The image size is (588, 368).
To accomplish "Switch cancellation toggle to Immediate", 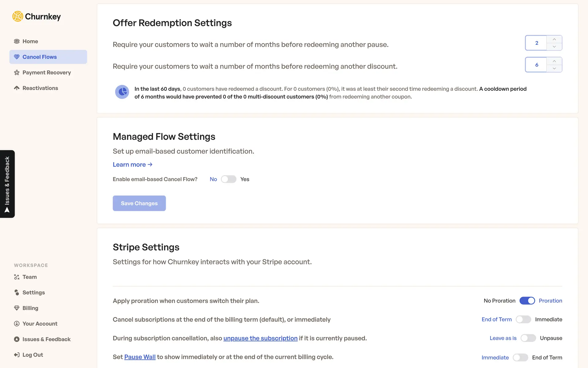I will (x=523, y=319).
